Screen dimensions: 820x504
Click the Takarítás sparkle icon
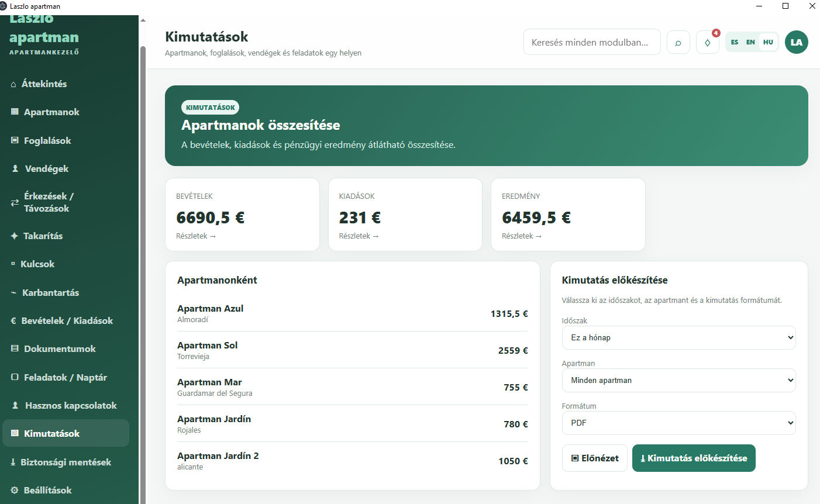pos(14,236)
